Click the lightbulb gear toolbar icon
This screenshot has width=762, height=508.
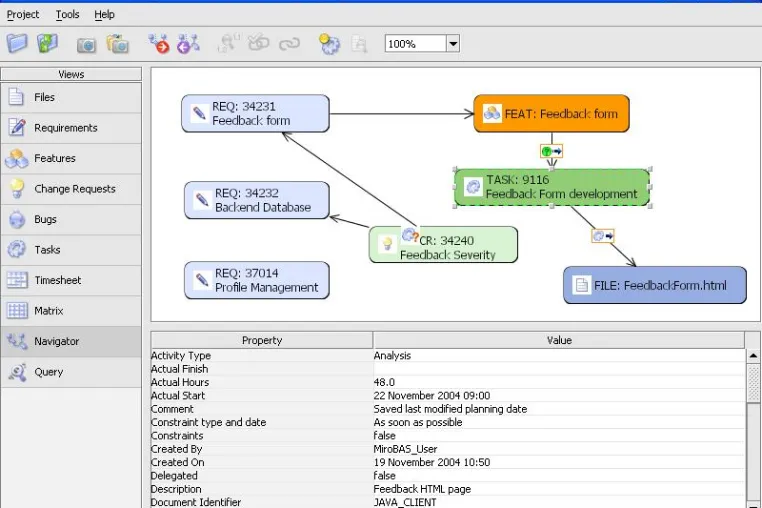click(329, 44)
